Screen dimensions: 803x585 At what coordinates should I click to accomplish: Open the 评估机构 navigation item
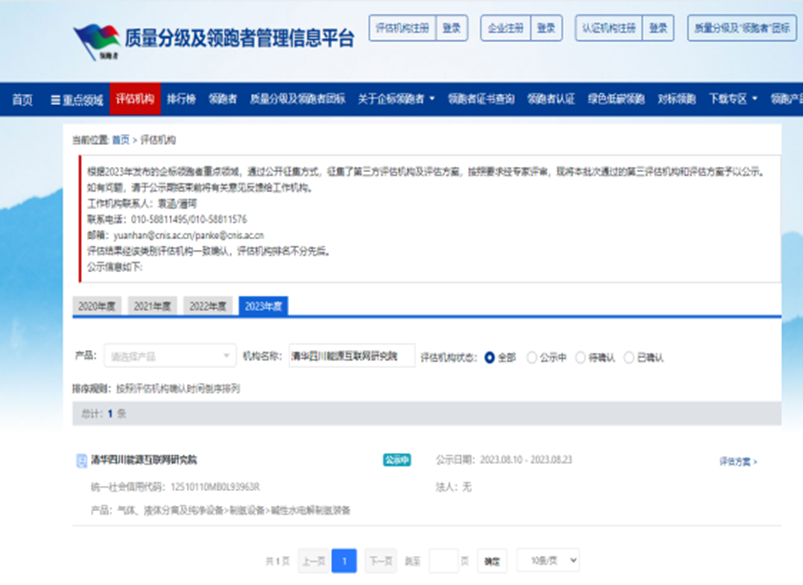[135, 99]
